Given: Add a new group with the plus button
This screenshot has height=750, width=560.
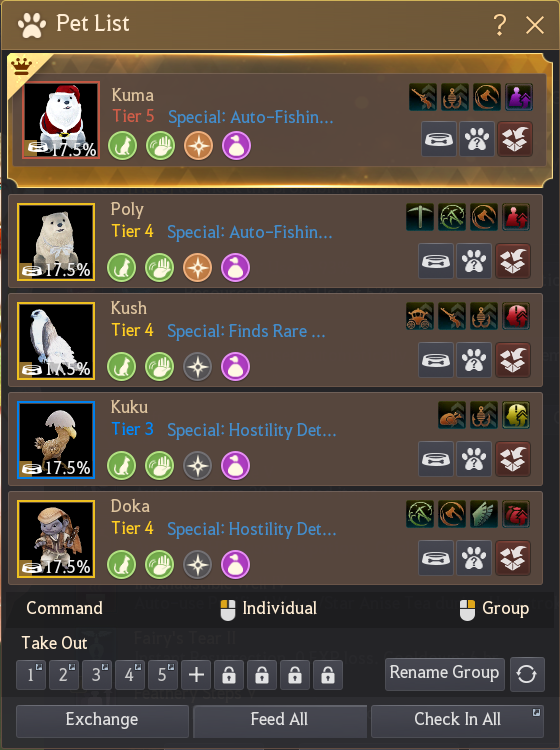Looking at the screenshot, I should point(196,675).
